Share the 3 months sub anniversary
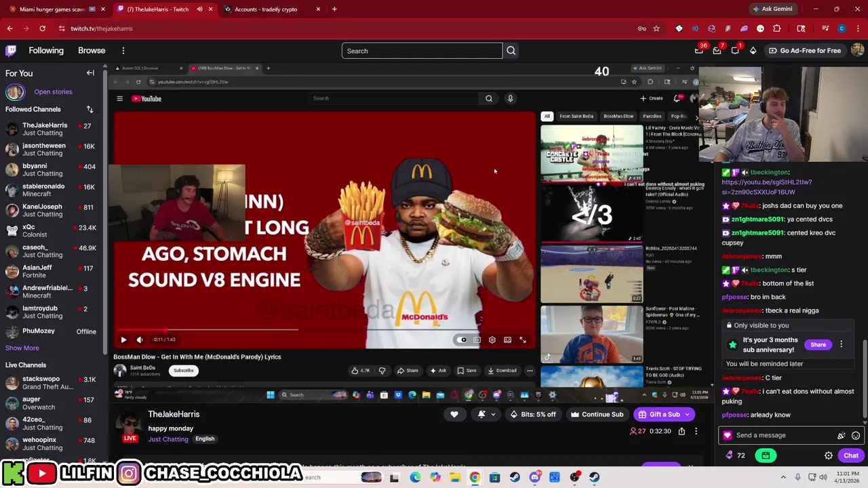Screen dimensions: 868x488 click(818, 344)
